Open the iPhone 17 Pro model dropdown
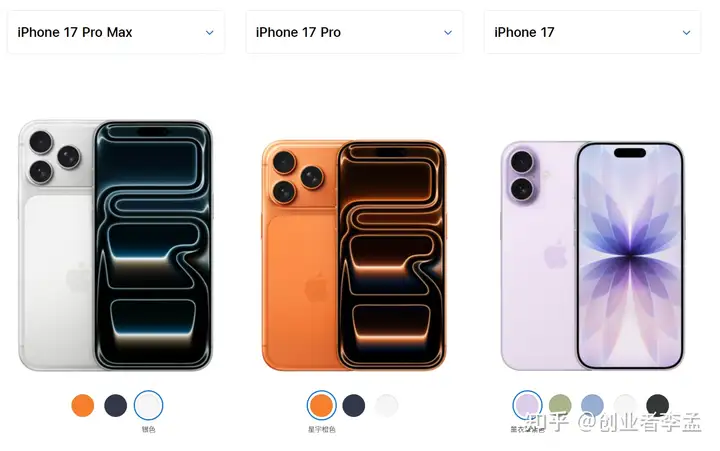The height and width of the screenshot is (451, 720). pos(354,32)
